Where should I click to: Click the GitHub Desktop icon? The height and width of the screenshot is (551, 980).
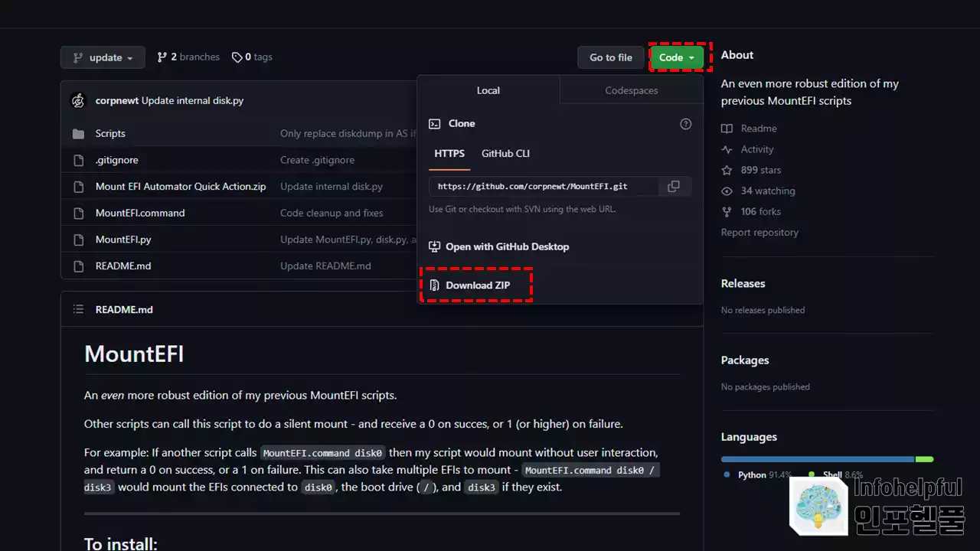click(x=434, y=247)
